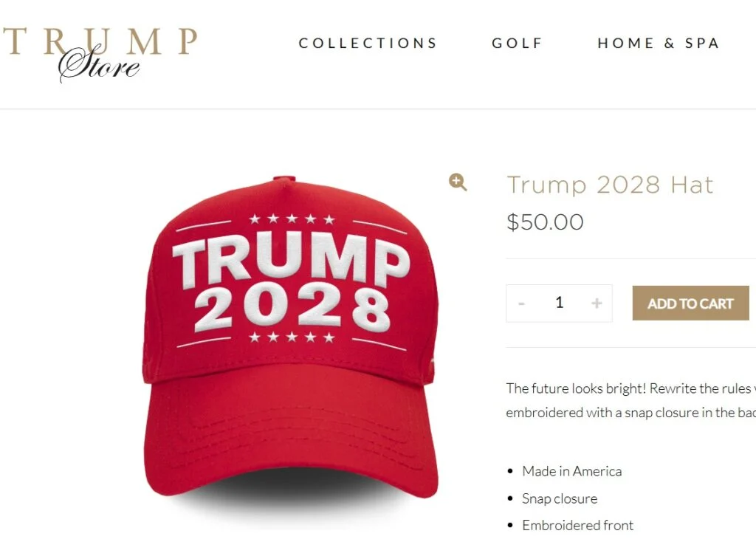Click the white TRUMP lettering on the hat
This screenshot has height=542, width=756.
[291, 259]
